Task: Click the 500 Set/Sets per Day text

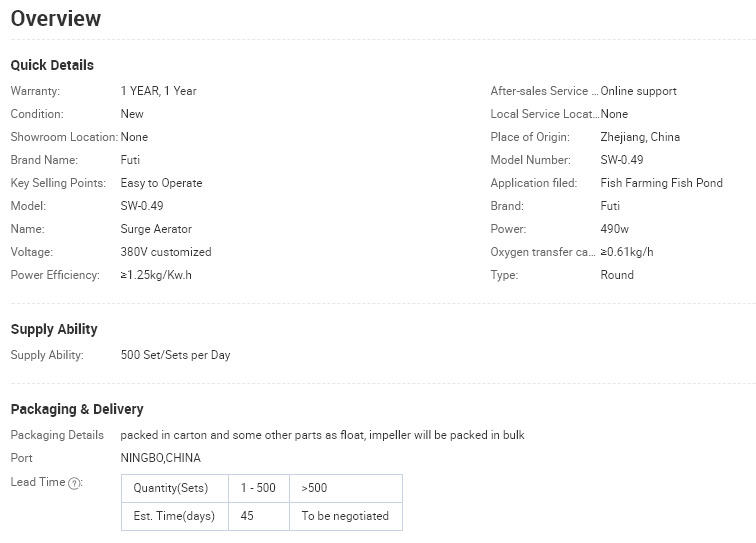Action: click(x=176, y=355)
